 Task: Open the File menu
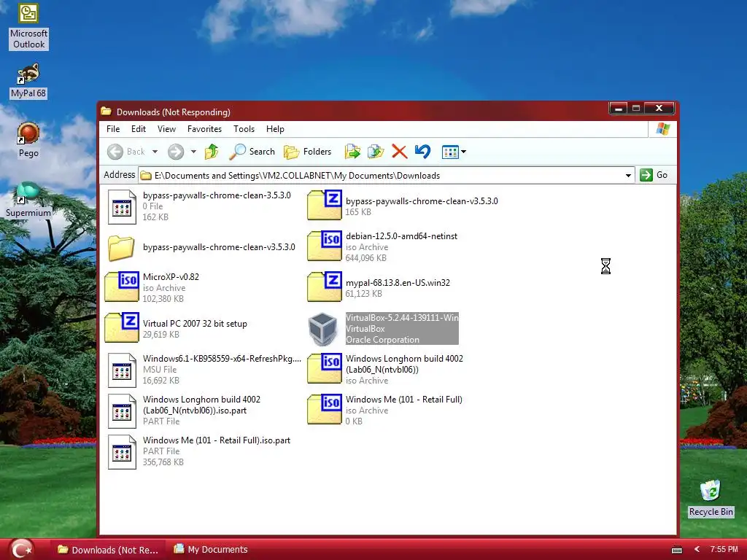pyautogui.click(x=113, y=129)
